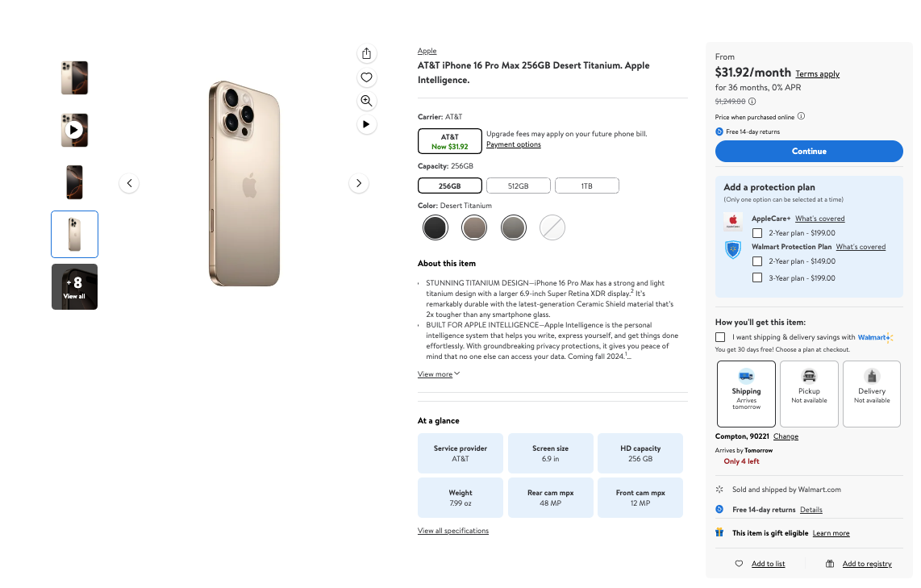
Task: Go to next product image arrow
Action: [x=359, y=183]
